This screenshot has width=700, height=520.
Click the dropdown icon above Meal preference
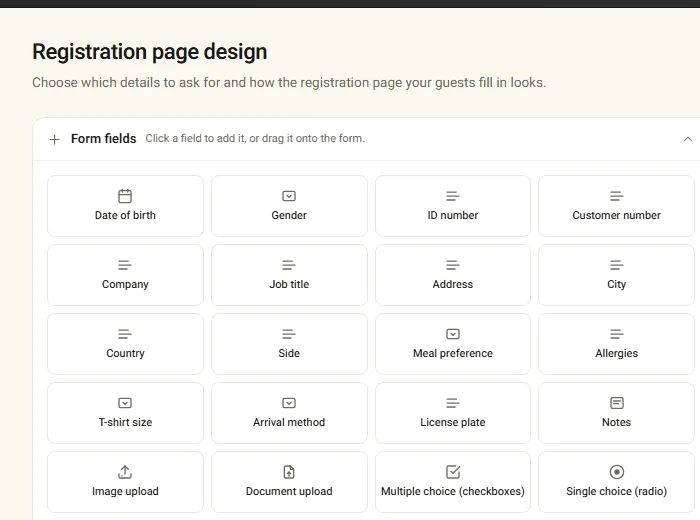pyautogui.click(x=453, y=334)
